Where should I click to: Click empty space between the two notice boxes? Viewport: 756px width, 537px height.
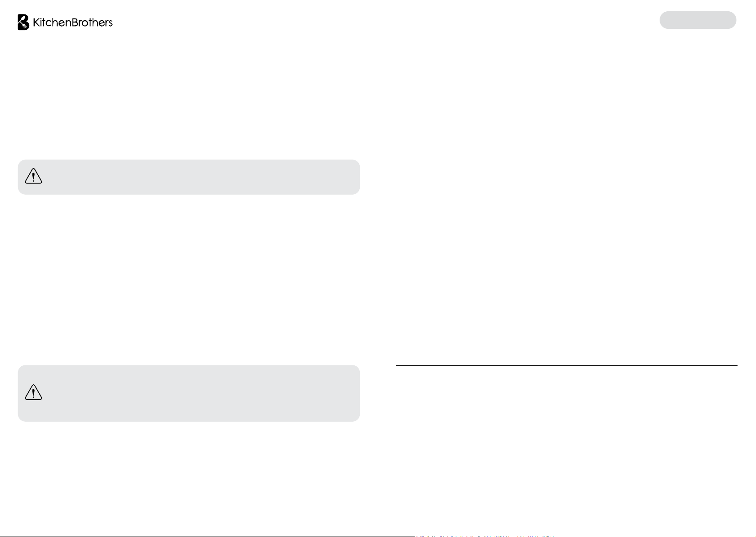pyautogui.click(x=189, y=279)
